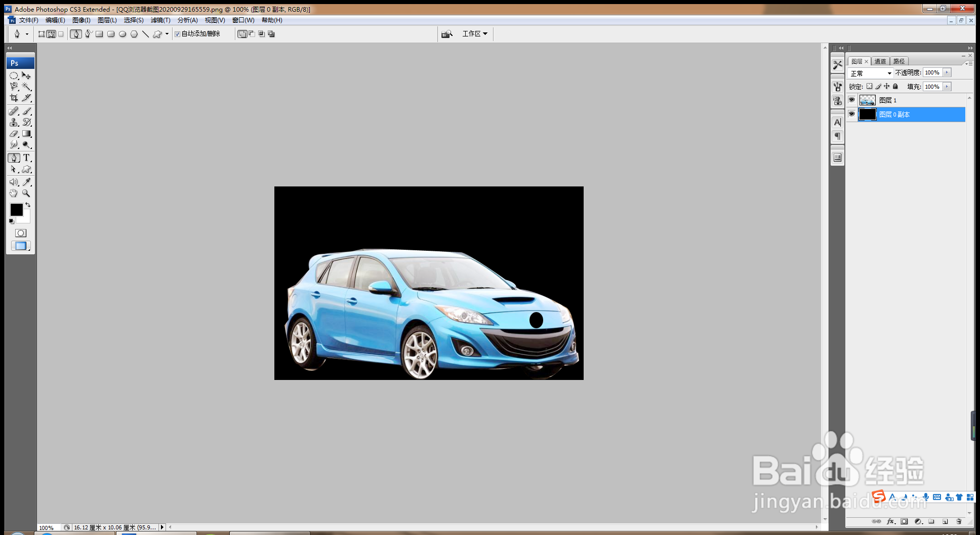The image size is (980, 535).
Task: Select the Horizontal Type tool
Action: click(27, 158)
